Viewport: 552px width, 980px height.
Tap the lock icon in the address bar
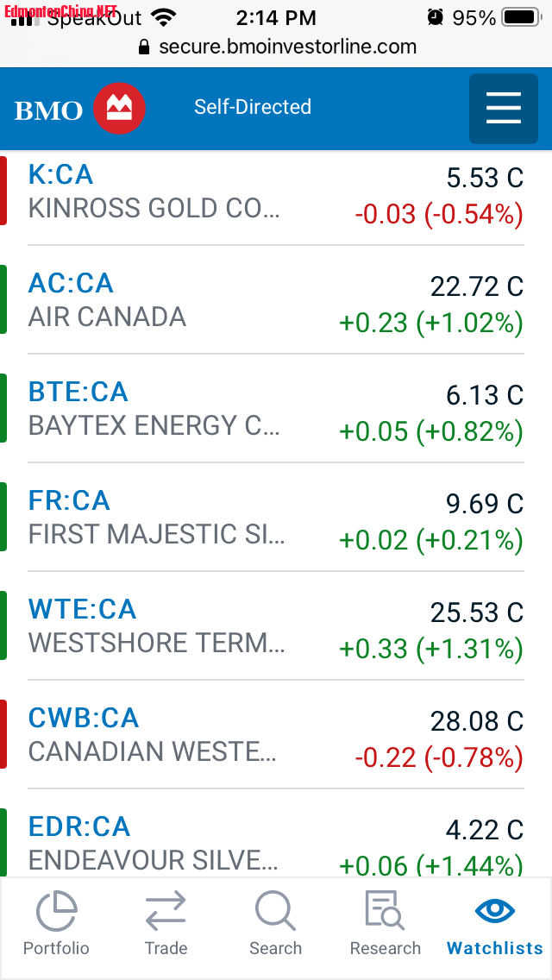(144, 47)
